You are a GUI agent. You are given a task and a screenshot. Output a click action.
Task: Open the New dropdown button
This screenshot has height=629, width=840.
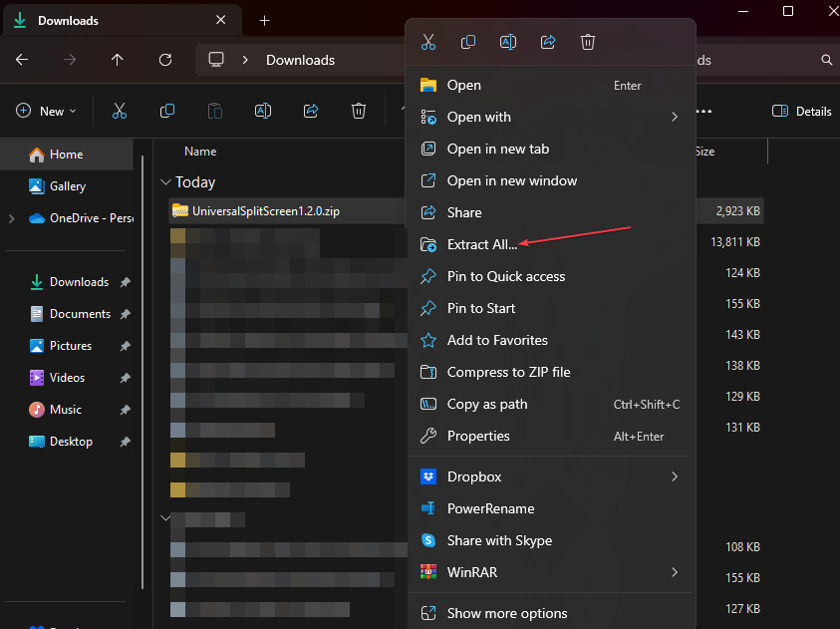46,111
